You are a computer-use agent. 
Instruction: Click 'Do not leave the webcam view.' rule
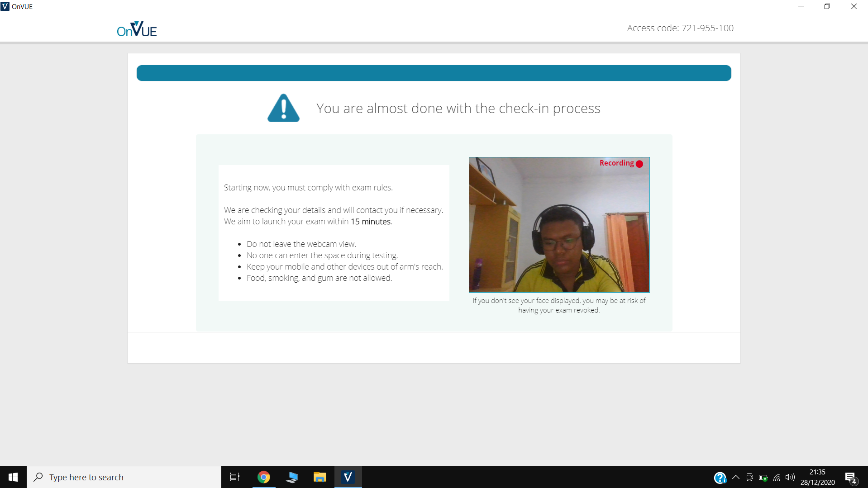click(x=301, y=244)
